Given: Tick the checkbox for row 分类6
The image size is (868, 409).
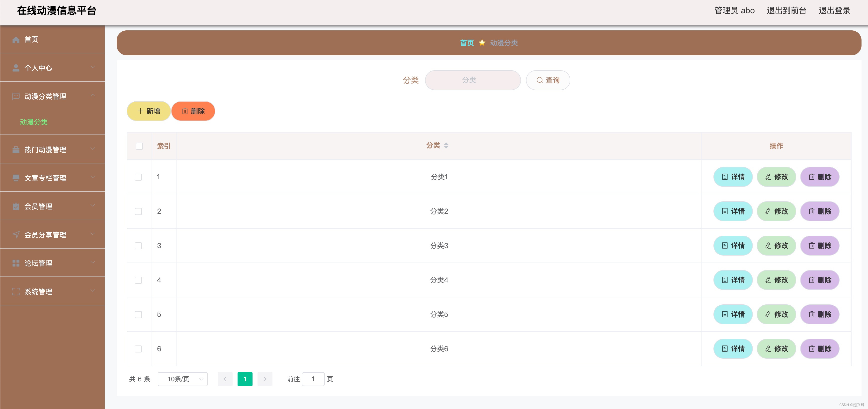Looking at the screenshot, I should tap(138, 349).
